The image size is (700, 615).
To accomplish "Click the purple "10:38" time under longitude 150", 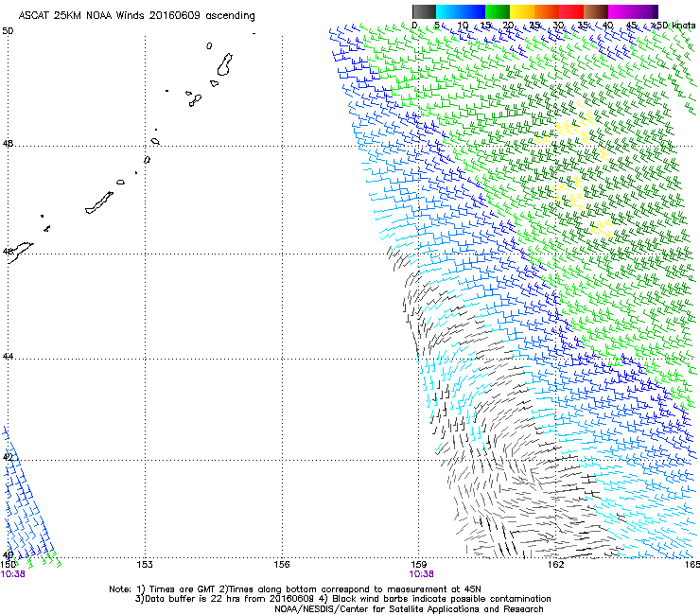I will (x=13, y=574).
